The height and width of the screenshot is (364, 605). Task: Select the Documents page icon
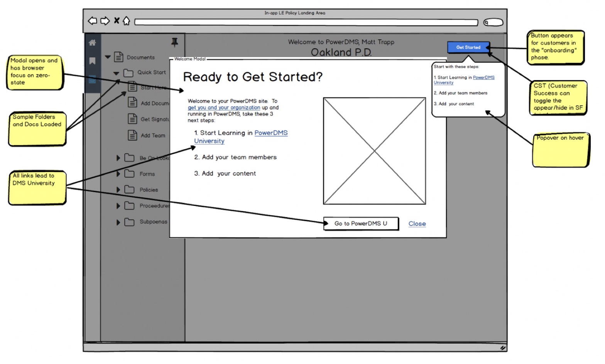[118, 57]
